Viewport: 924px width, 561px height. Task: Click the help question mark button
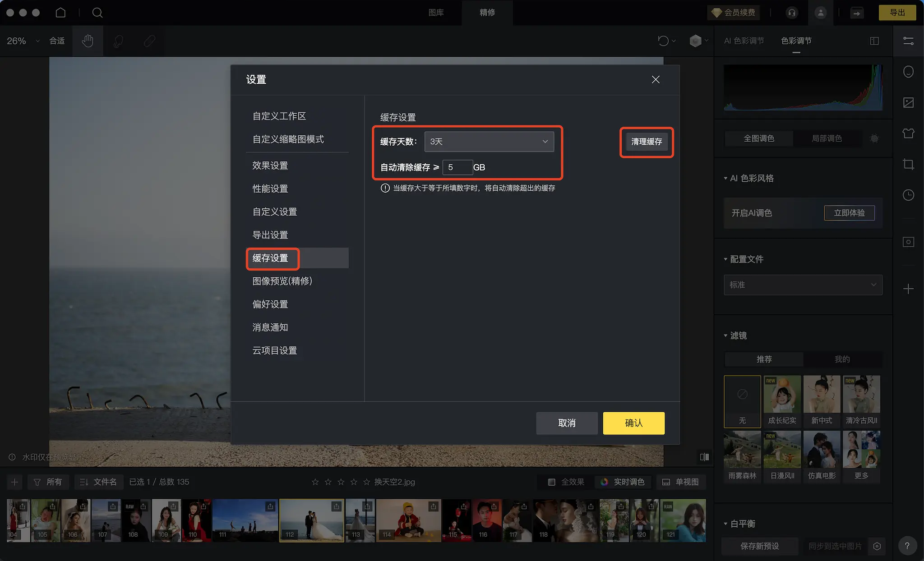point(907,546)
